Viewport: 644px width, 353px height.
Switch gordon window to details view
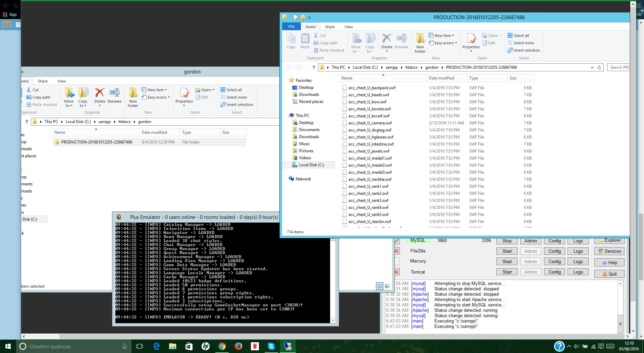pyautogui.click(x=380, y=286)
